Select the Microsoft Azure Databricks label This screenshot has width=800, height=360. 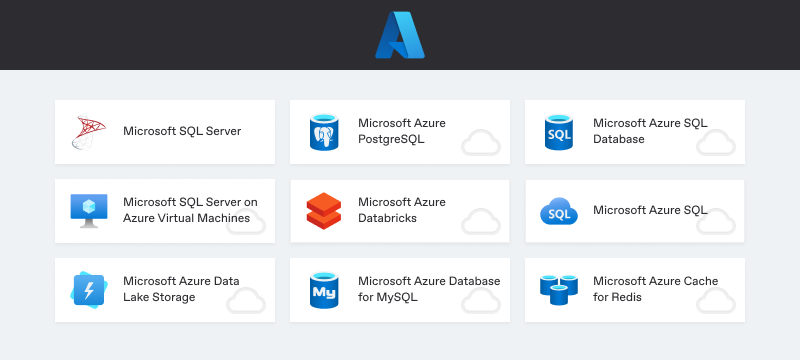(402, 210)
